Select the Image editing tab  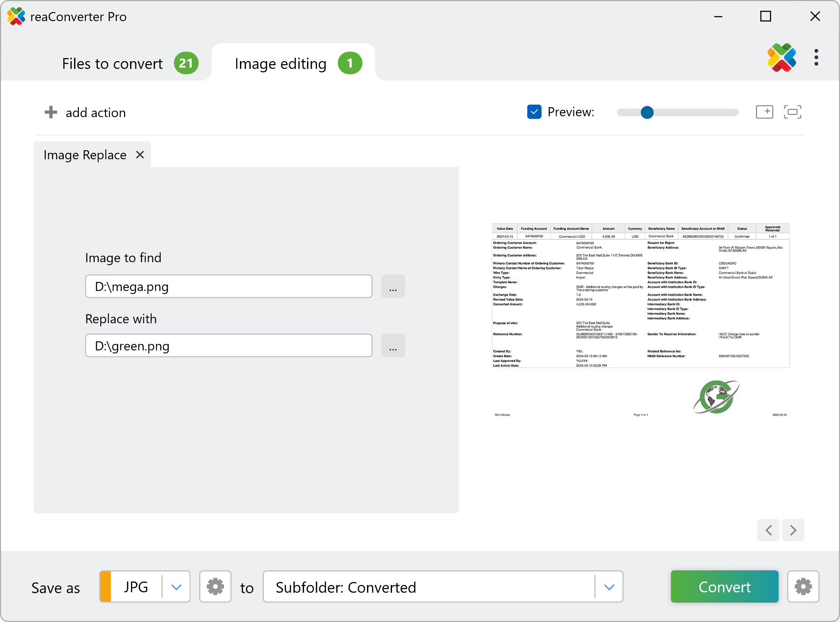[x=280, y=64]
